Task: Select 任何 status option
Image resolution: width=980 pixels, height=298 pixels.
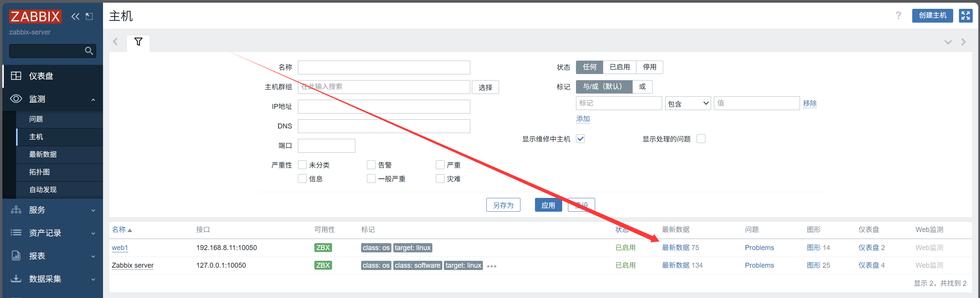Action: (590, 67)
